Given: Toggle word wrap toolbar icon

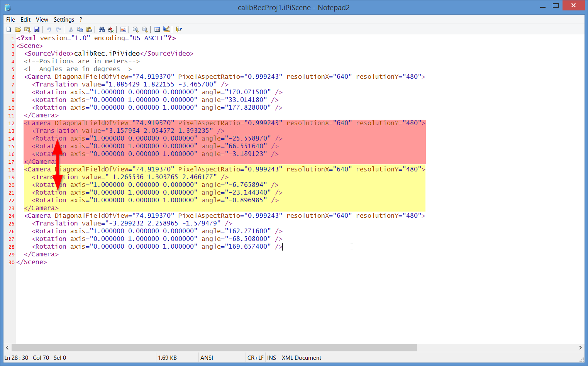Looking at the screenshot, I should click(x=123, y=29).
